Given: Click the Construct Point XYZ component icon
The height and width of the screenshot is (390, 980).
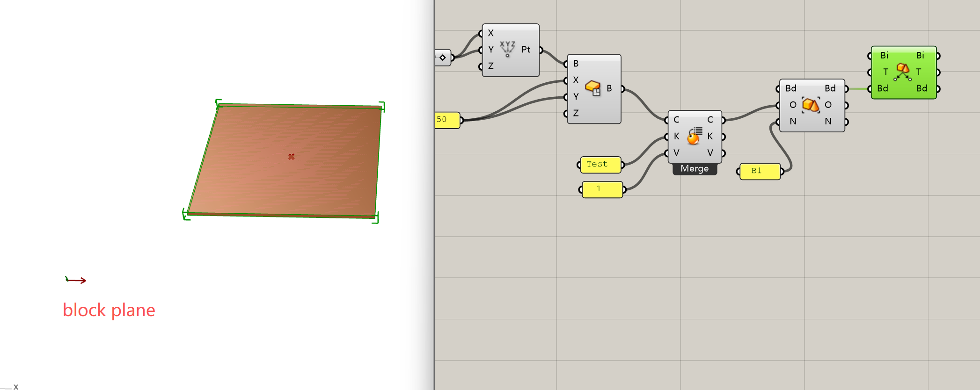Looking at the screenshot, I should (x=507, y=49).
